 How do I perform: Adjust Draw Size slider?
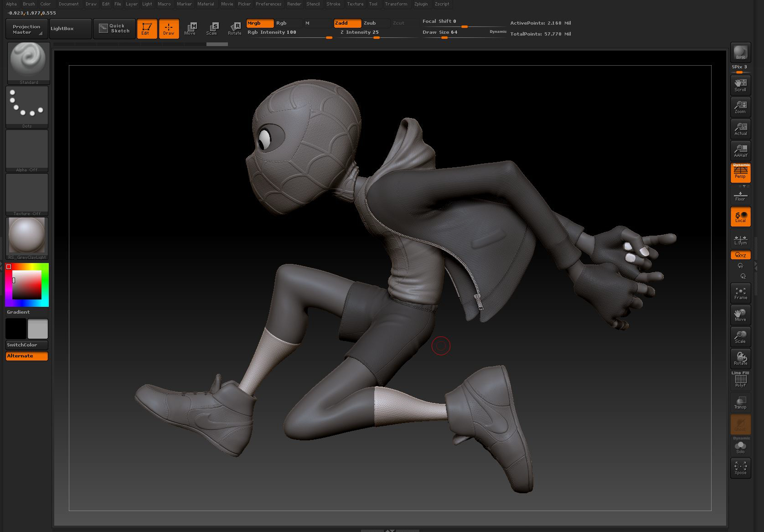coord(464,33)
